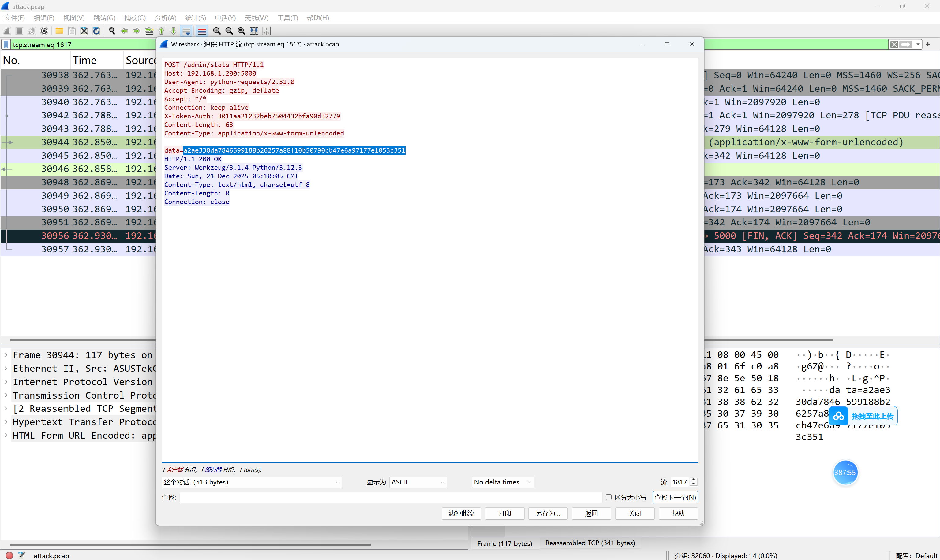Viewport: 940px width, 560px height.
Task: Expand the Ethernet II tree row
Action: tap(6, 368)
